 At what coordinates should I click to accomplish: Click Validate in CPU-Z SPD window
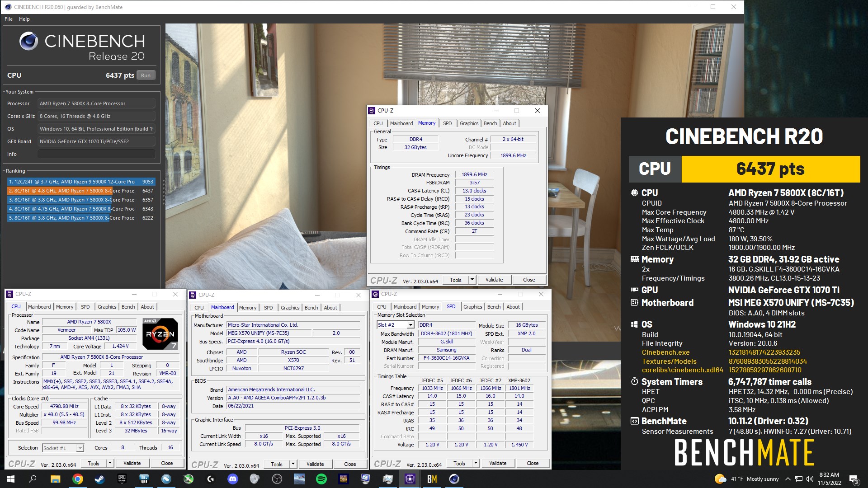coord(498,463)
